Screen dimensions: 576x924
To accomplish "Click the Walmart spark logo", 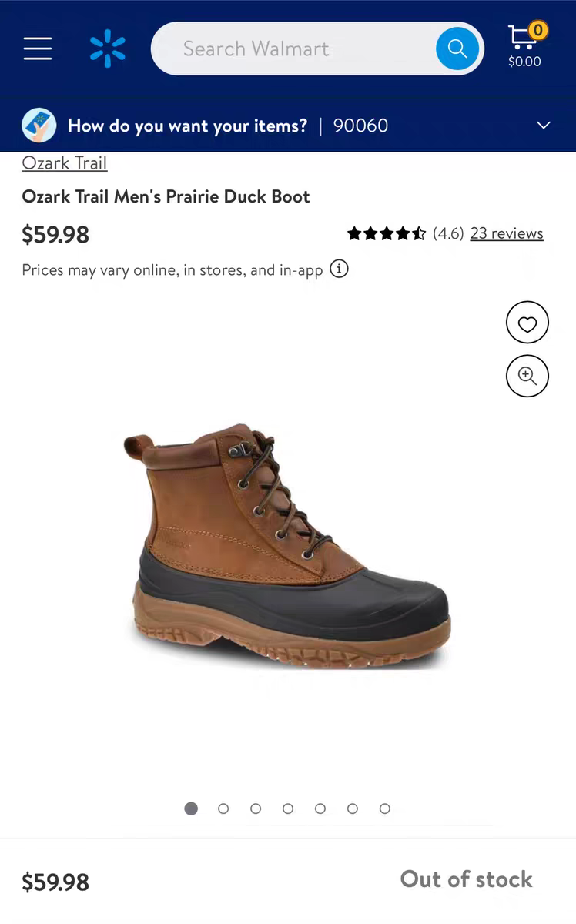I will click(x=107, y=49).
